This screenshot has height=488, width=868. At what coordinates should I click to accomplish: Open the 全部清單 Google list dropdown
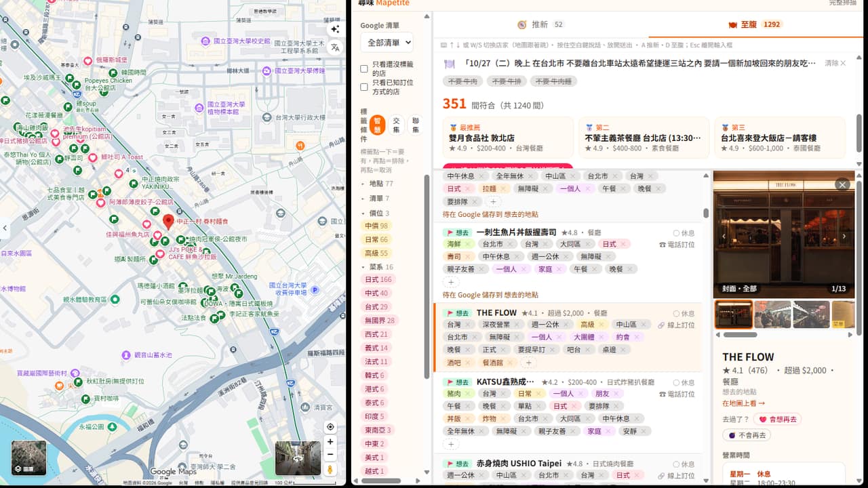387,42
